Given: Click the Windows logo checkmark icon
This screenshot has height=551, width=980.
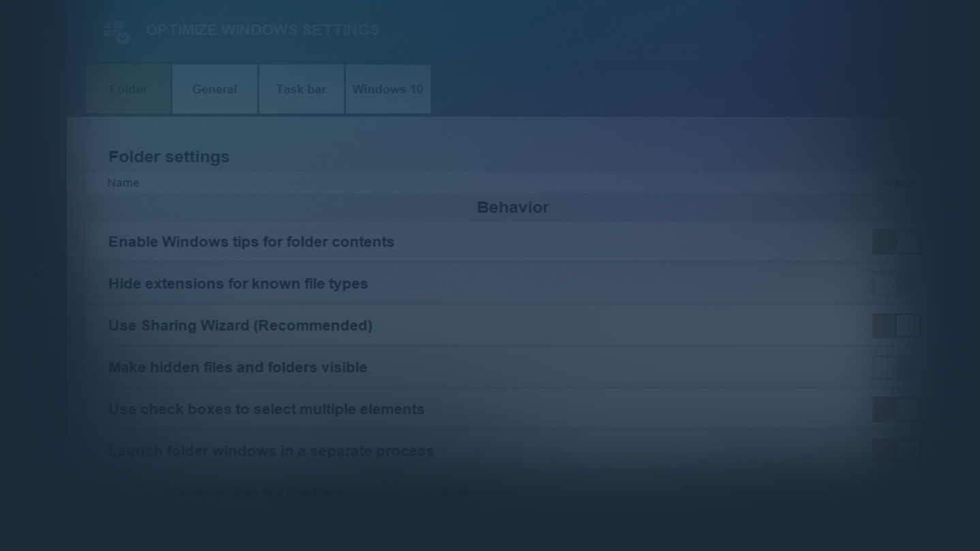Looking at the screenshot, I should click(x=117, y=31).
